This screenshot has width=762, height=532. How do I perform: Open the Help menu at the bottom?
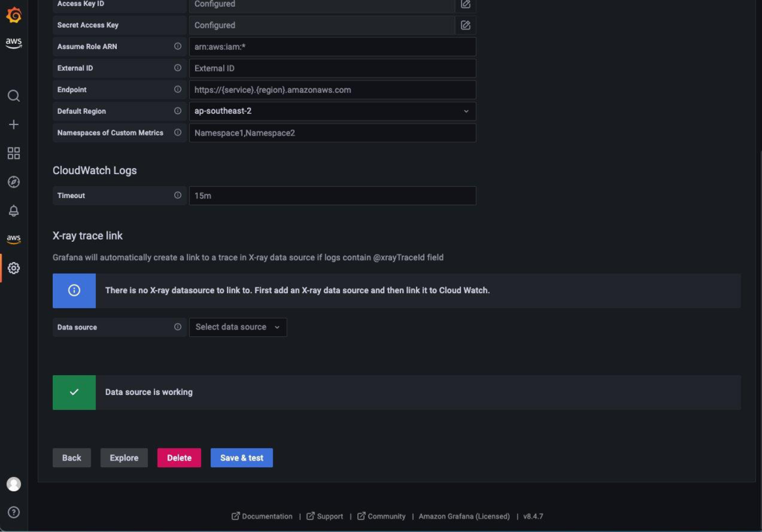[13, 512]
